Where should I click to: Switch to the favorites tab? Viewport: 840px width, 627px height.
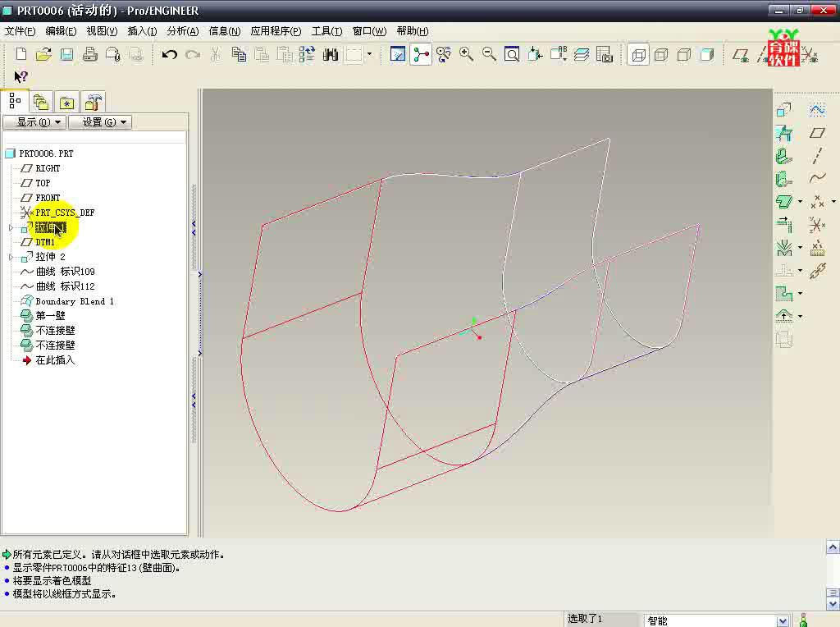[x=66, y=102]
